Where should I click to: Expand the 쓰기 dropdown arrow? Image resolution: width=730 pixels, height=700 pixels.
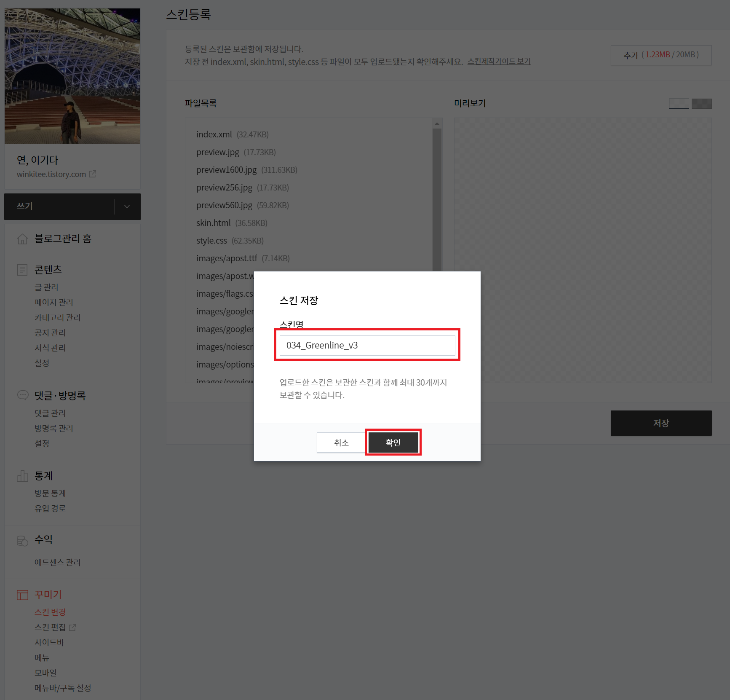127,207
